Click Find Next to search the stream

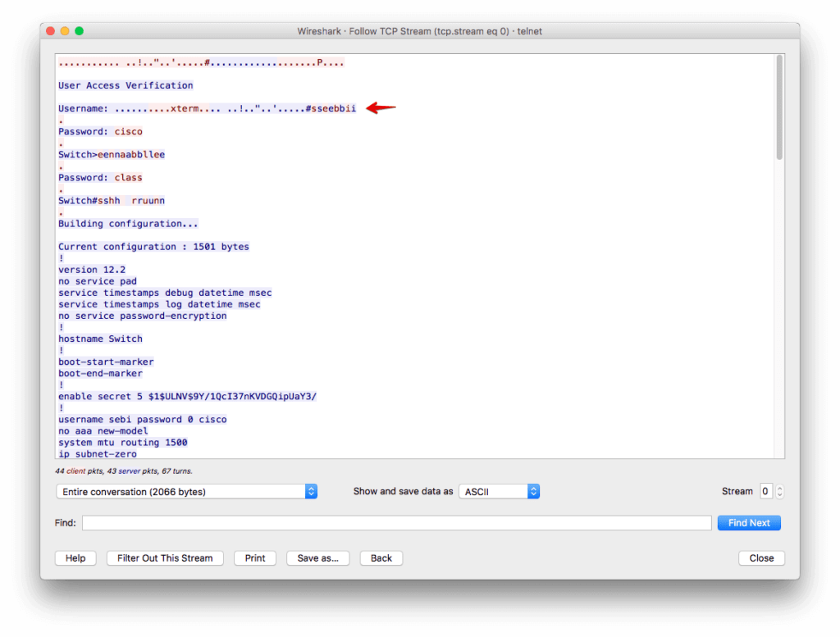(x=748, y=522)
